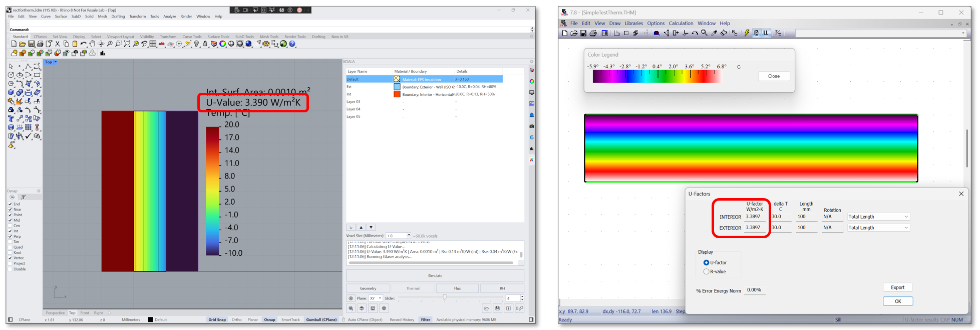This screenshot has height=330, width=980.
Task: Toggle the Vertex osnap checkbox
Action: point(10,258)
